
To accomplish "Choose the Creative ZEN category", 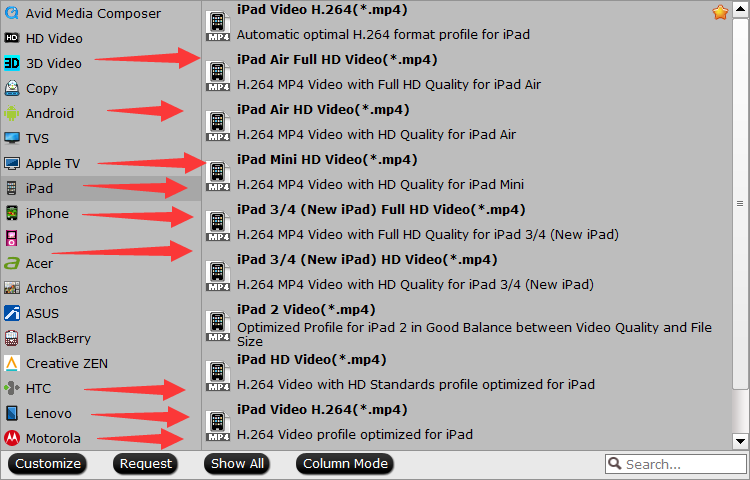I will 100,363.
